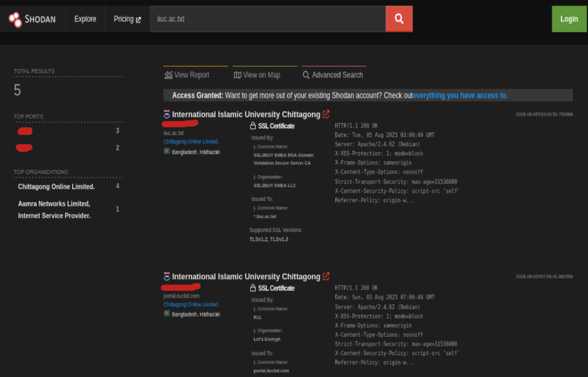Screen dimensions: 588x377
Task: Click the *.iiuc.ac.bd common name text
Action: coord(265,216)
